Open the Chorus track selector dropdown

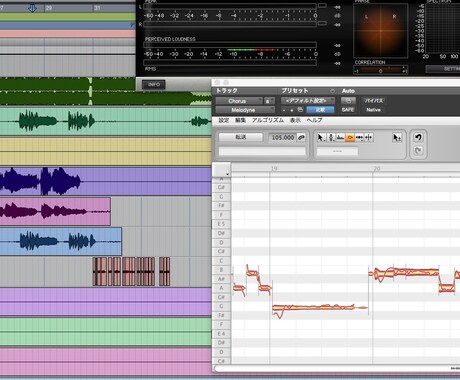[239, 101]
